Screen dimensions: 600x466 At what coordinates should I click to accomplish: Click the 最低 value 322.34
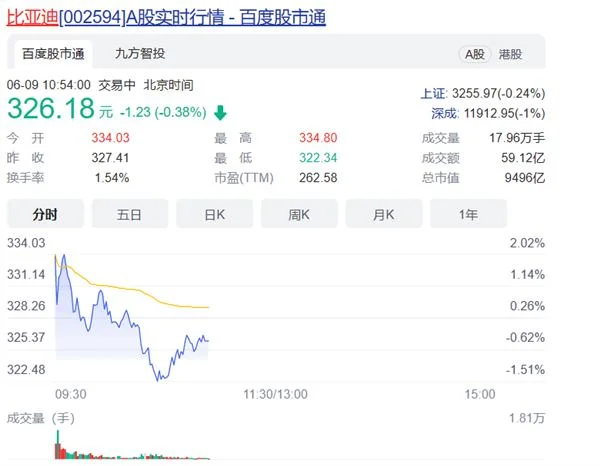pyautogui.click(x=318, y=158)
